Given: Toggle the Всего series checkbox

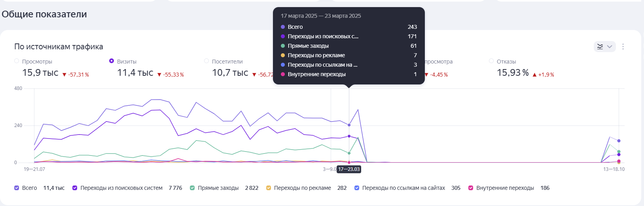Looking at the screenshot, I should (x=17, y=188).
